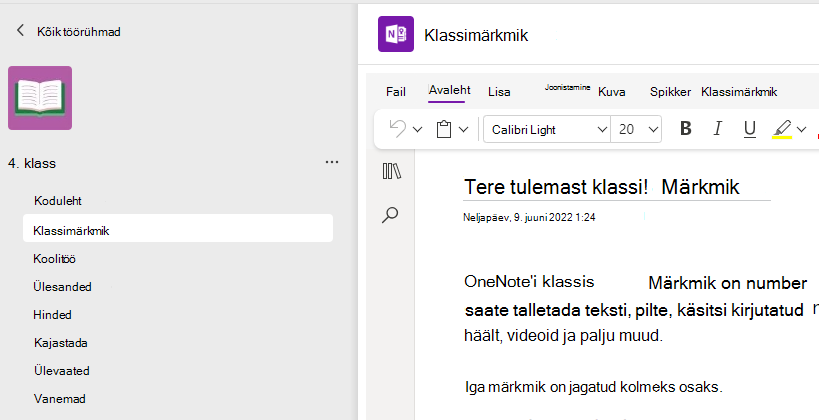The width and height of the screenshot is (819, 420).
Task: Open Kajastada in the sidebar
Action: coord(61,343)
